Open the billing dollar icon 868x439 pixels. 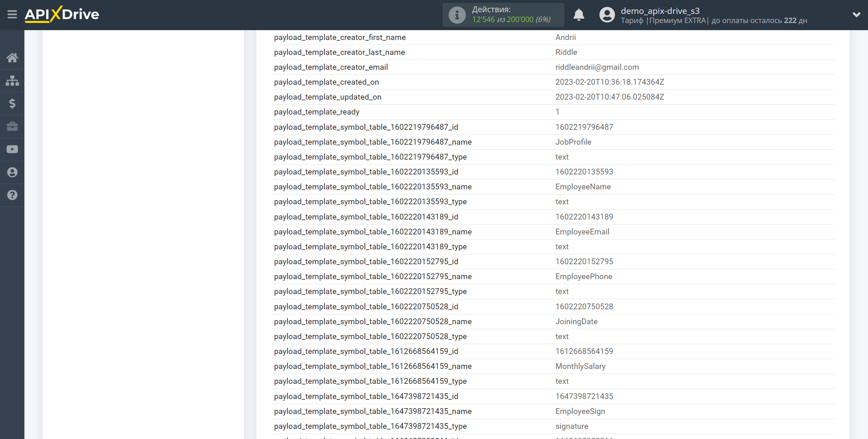click(x=12, y=103)
